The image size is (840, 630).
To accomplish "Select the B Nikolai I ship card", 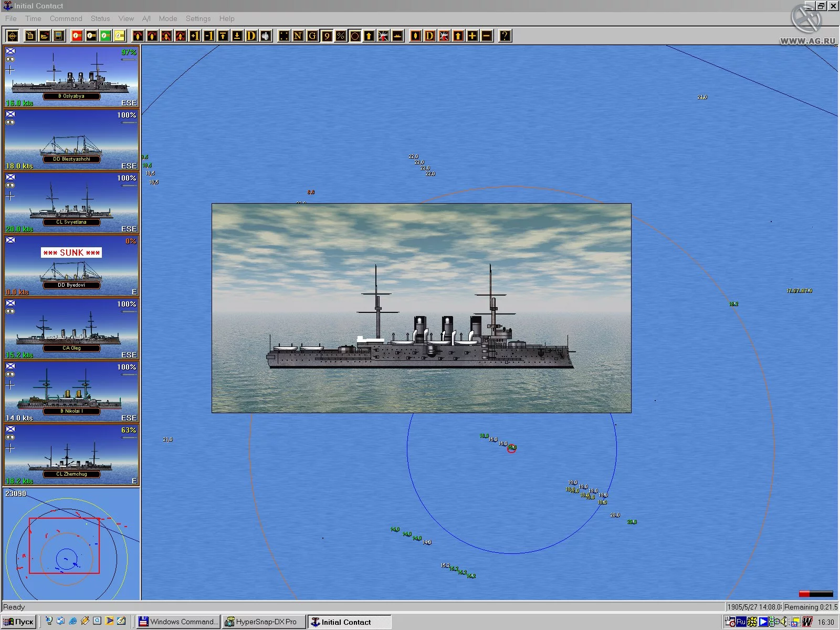I will coord(71,392).
